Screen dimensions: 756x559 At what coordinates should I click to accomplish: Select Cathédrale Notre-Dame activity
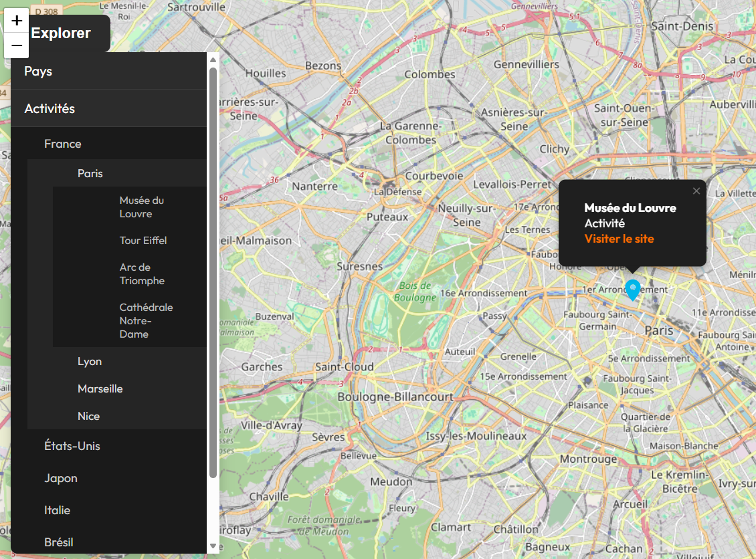coord(146,320)
